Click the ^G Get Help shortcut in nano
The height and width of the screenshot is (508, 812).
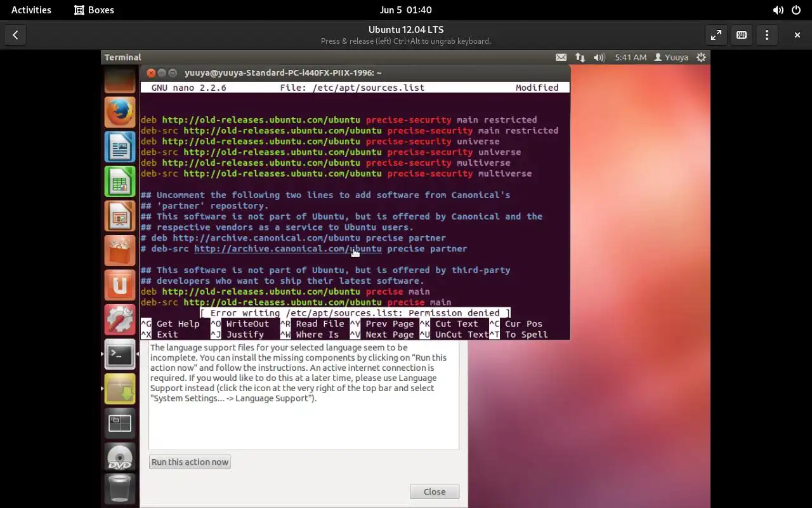(x=170, y=324)
